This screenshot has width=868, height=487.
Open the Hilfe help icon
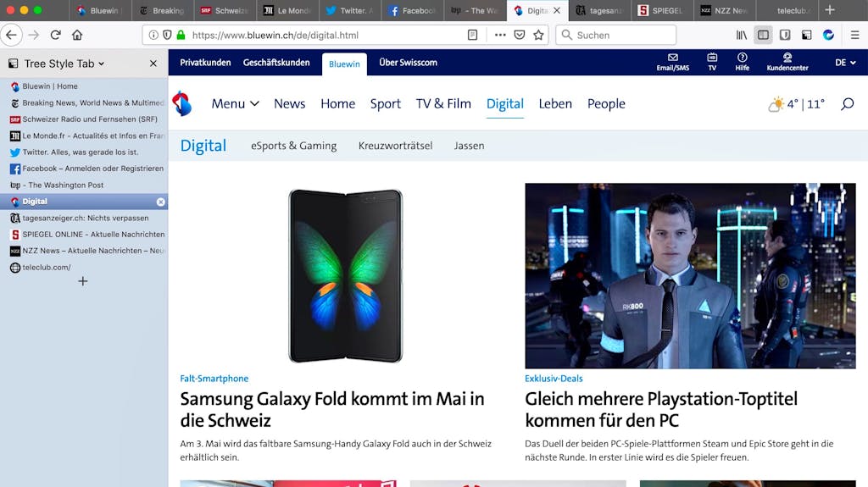[x=743, y=62]
